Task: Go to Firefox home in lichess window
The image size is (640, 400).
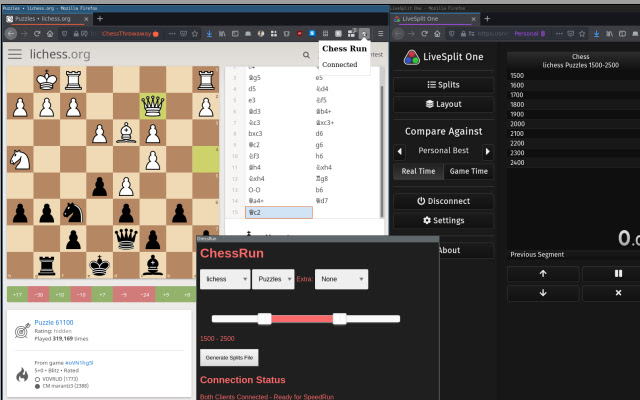Action: [x=50, y=34]
